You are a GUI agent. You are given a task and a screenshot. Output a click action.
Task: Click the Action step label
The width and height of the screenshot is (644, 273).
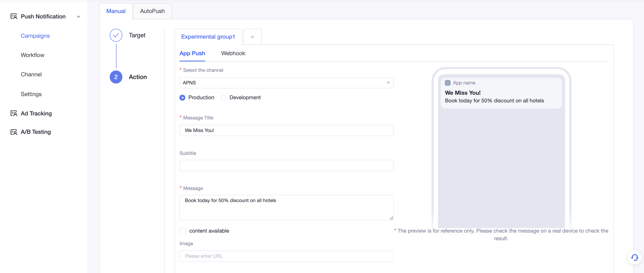click(138, 77)
